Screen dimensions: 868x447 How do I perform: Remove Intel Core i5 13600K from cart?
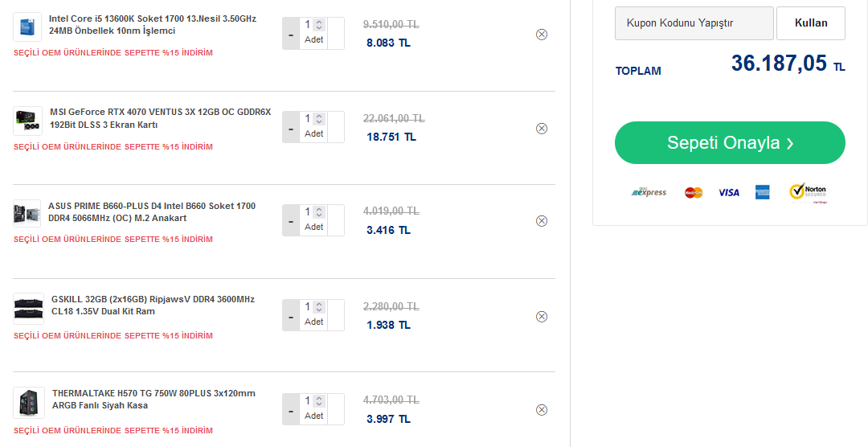coord(542,35)
